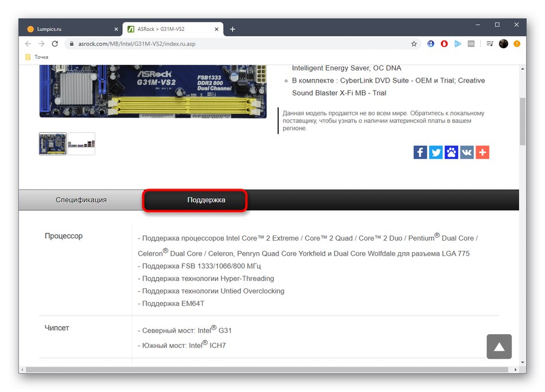Click the Чипсет row label

pyautogui.click(x=57, y=328)
